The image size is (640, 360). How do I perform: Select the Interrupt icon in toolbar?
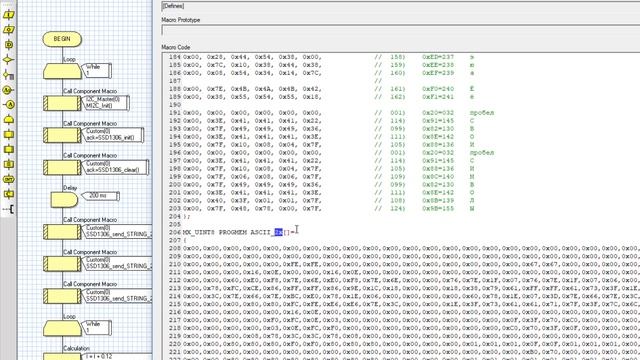[x=8, y=179]
